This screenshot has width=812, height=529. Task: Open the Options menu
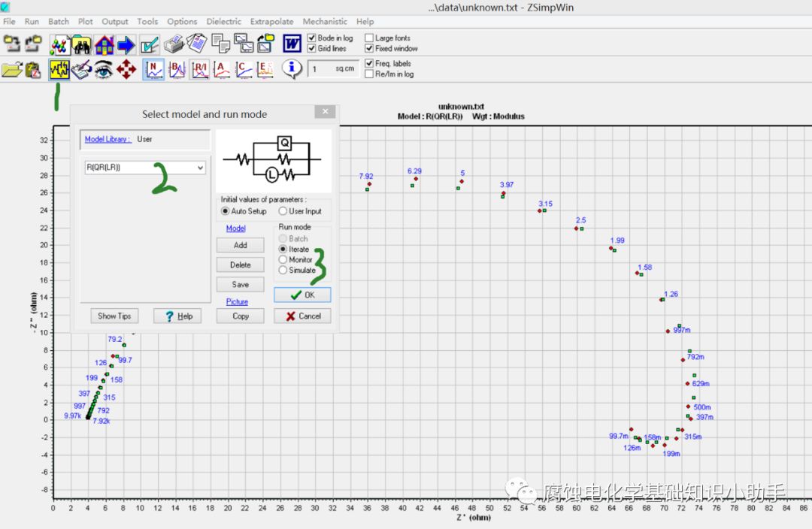pos(182,22)
